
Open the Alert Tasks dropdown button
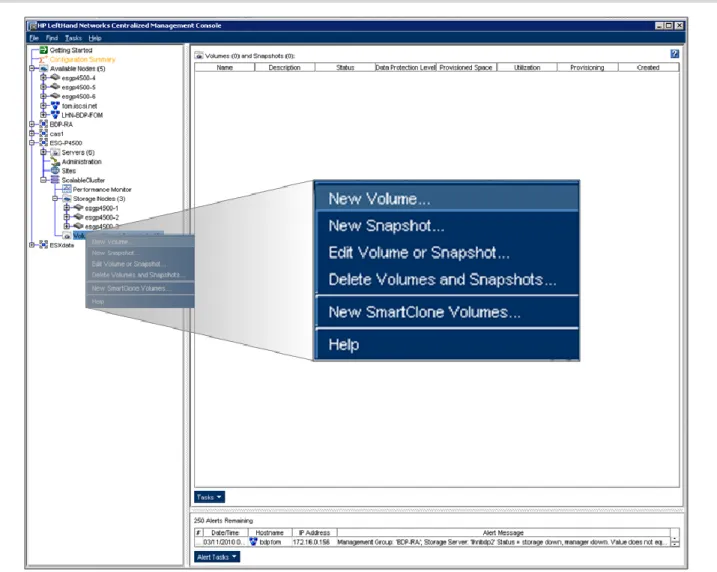coord(217,557)
